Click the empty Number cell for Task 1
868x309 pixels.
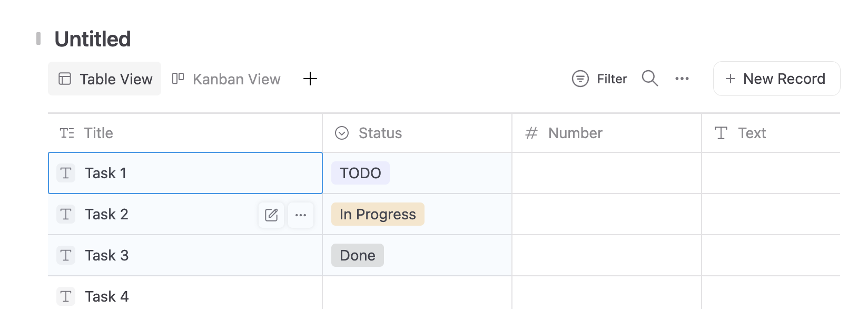click(606, 173)
